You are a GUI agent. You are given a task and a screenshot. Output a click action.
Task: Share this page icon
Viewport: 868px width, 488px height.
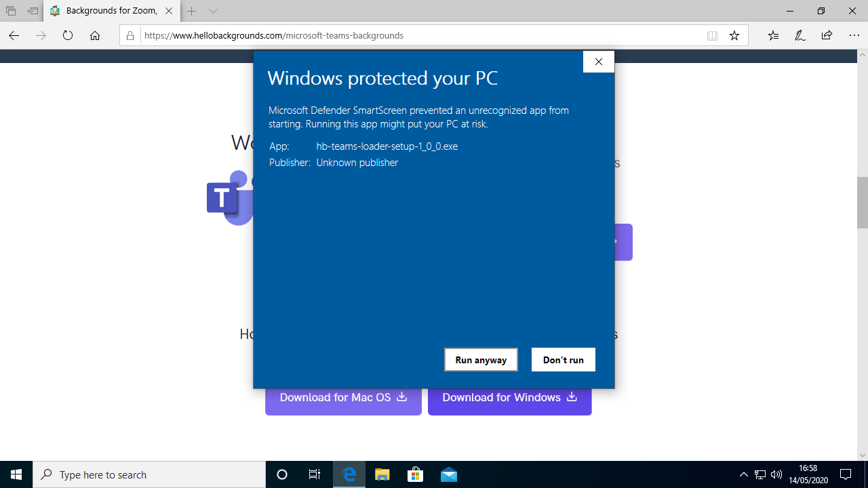(827, 36)
